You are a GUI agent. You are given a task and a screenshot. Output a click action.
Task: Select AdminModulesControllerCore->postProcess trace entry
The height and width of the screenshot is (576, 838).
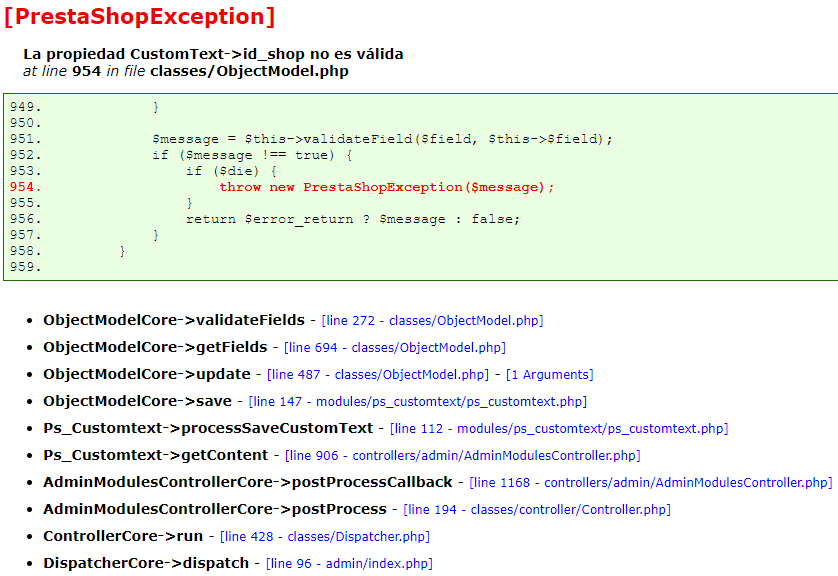pyautogui.click(x=215, y=509)
